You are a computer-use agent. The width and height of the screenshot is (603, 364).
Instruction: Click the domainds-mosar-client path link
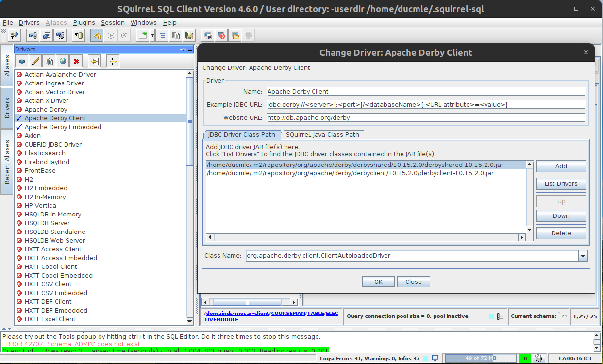pyautogui.click(x=237, y=314)
